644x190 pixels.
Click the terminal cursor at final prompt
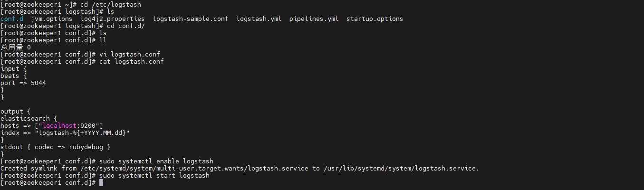(101, 183)
